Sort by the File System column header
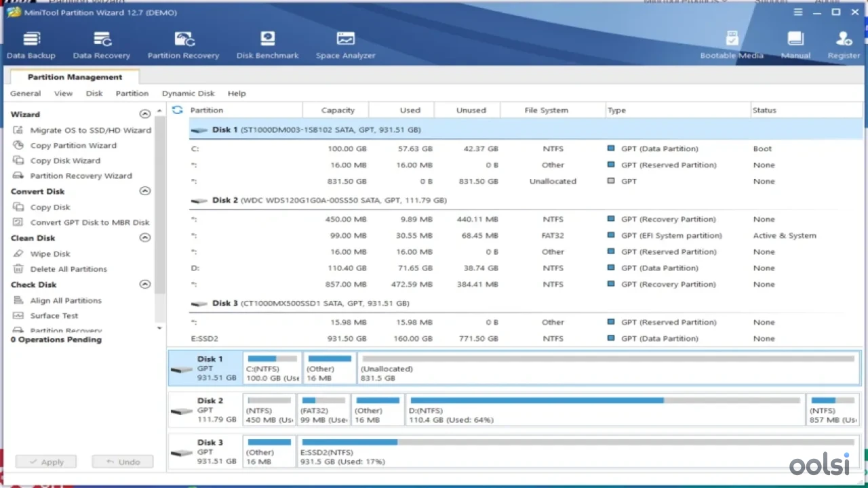 [553, 110]
